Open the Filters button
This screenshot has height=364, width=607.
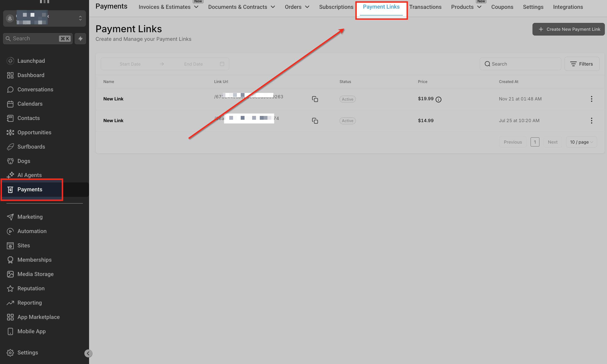pos(581,64)
